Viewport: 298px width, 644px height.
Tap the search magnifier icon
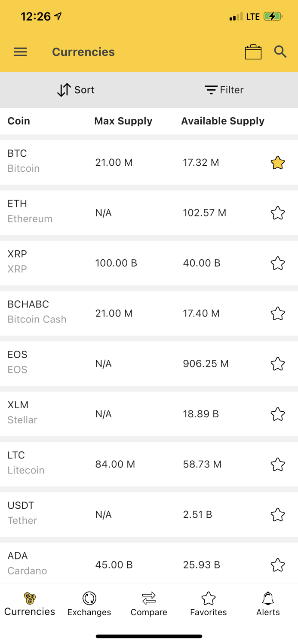pyautogui.click(x=280, y=52)
